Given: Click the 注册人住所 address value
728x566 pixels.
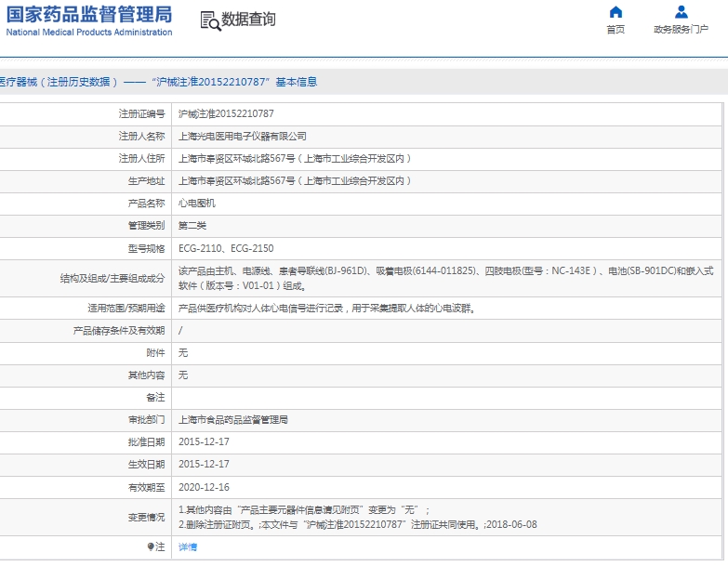Looking at the screenshot, I should 295,159.
